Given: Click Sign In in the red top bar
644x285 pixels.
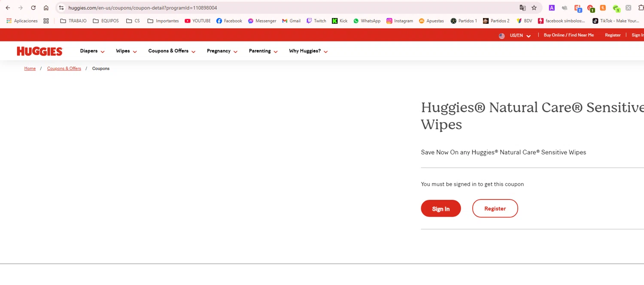Looking at the screenshot, I should (x=638, y=35).
